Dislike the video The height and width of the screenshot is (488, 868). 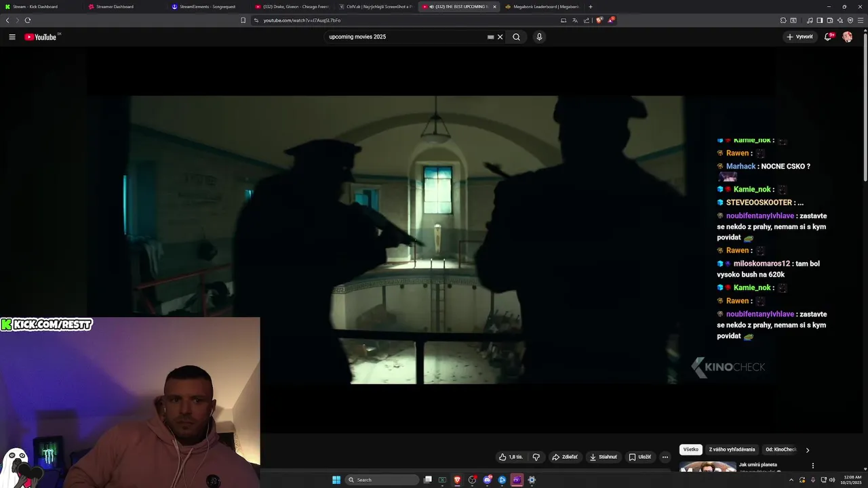pyautogui.click(x=536, y=457)
